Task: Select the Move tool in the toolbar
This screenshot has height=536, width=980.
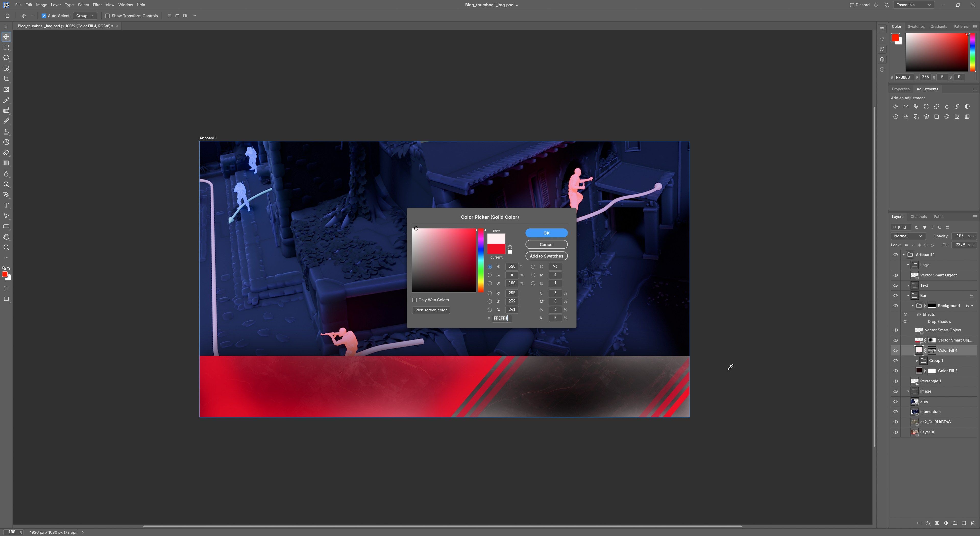Action: point(6,37)
